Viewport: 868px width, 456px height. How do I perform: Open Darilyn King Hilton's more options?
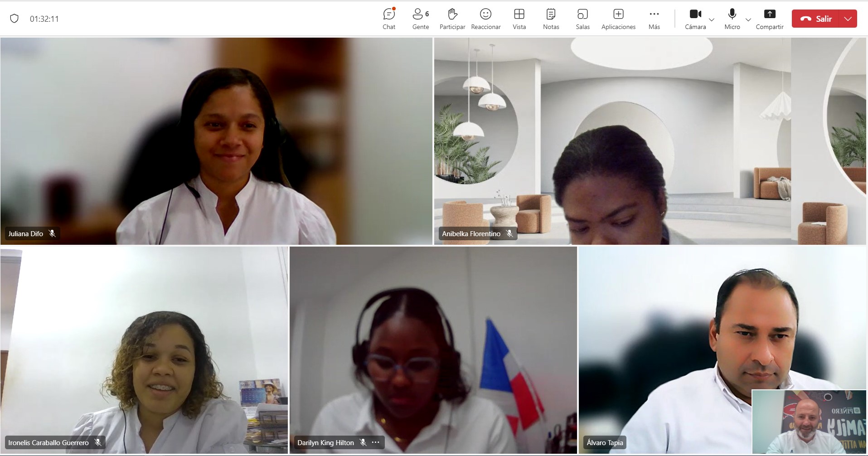(x=375, y=442)
